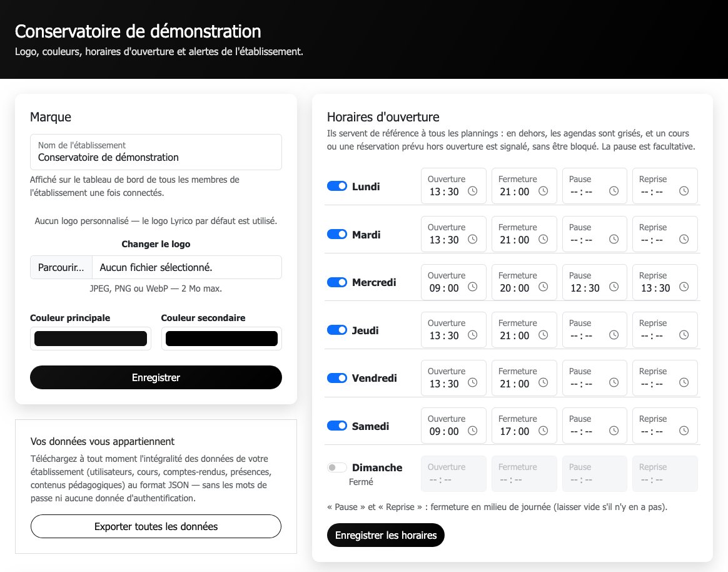
Task: Click the clock icon in Vendredi Reprise
Action: click(684, 383)
